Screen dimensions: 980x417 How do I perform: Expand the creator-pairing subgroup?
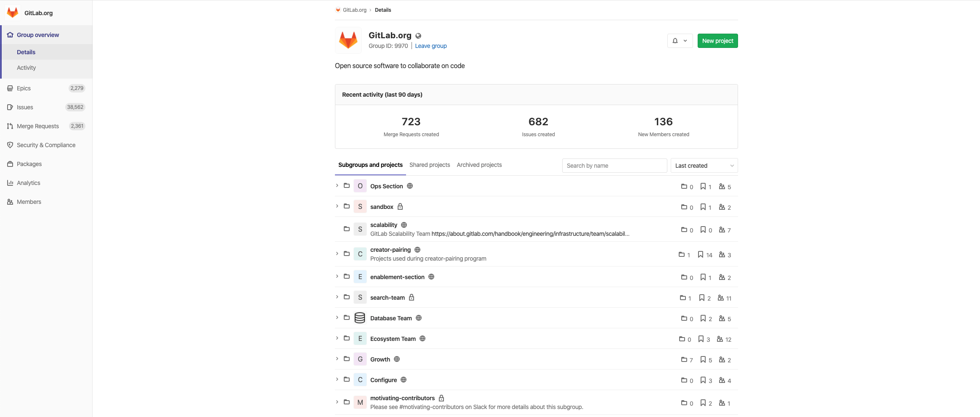[337, 254]
